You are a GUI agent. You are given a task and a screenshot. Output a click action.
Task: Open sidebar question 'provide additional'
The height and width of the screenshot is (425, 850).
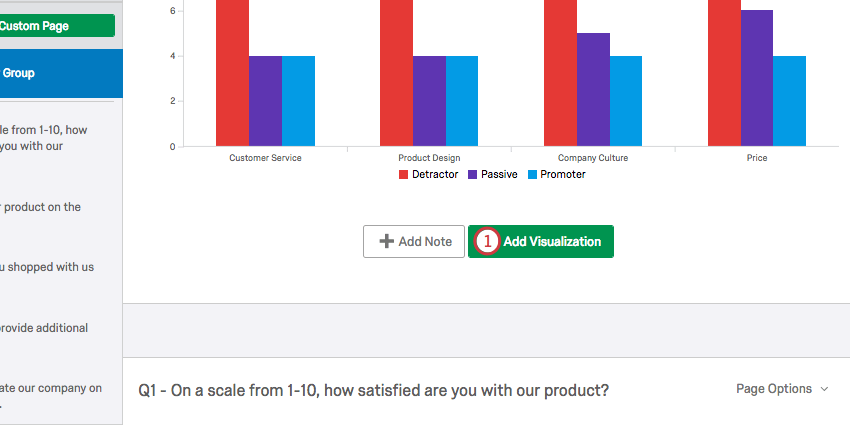coord(45,328)
